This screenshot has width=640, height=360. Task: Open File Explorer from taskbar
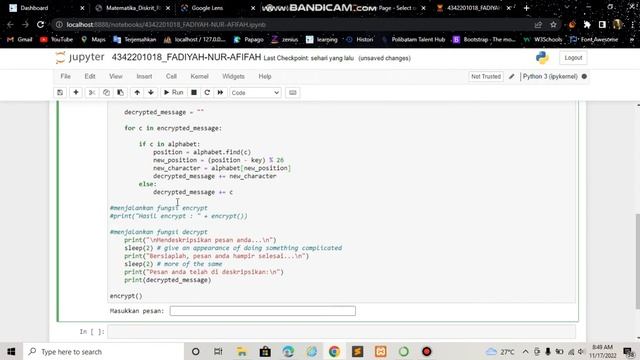tap(242, 351)
